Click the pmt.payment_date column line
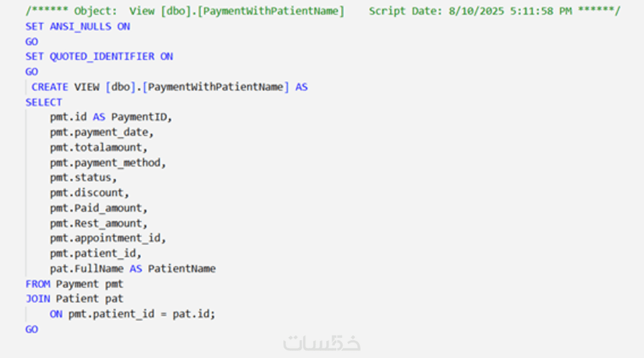The width and height of the screenshot is (644, 358). tap(102, 132)
